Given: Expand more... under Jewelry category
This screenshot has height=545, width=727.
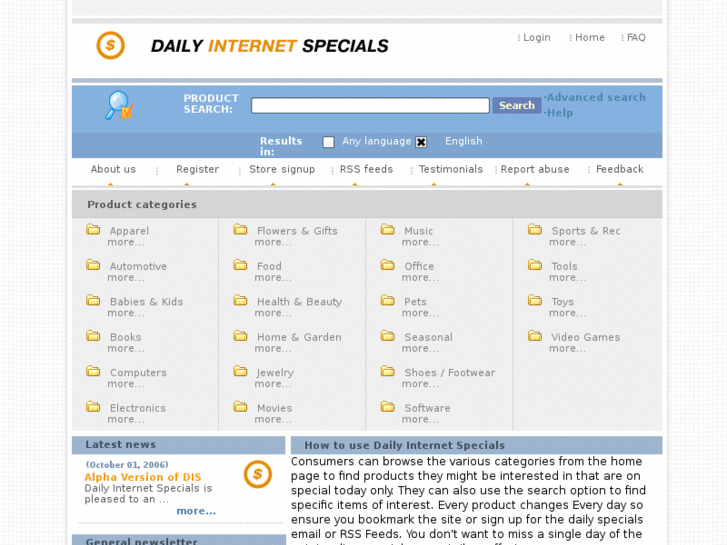Looking at the screenshot, I should point(273,384).
